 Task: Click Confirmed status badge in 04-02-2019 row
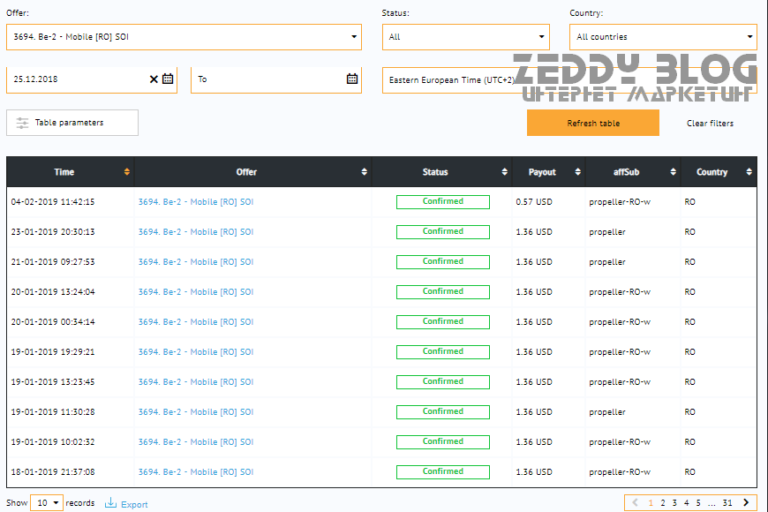point(443,202)
